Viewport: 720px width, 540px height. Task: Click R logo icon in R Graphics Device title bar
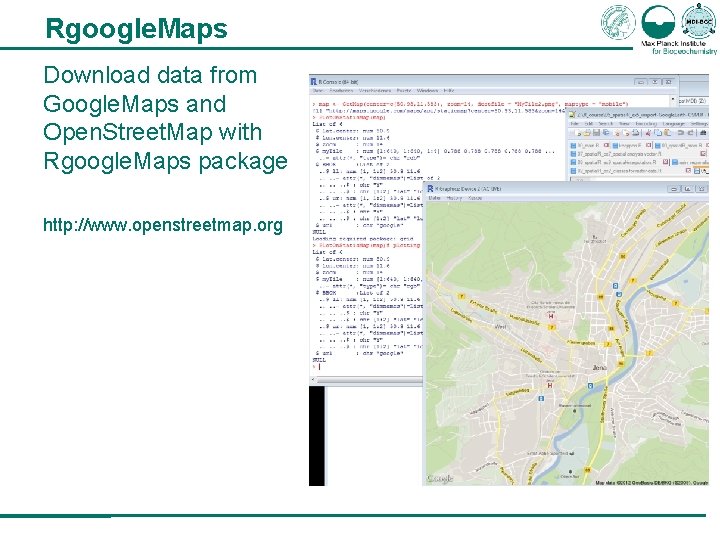(430, 188)
